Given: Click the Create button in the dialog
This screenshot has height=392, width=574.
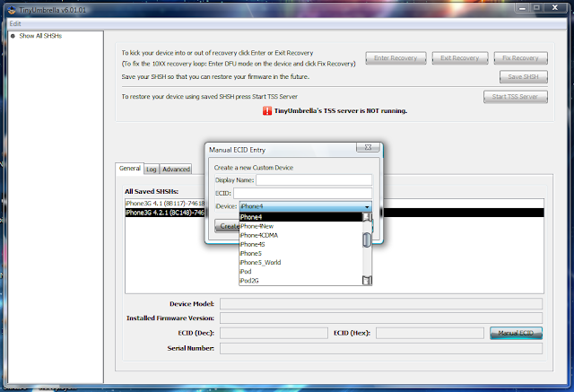Looking at the screenshot, I should pos(227,226).
